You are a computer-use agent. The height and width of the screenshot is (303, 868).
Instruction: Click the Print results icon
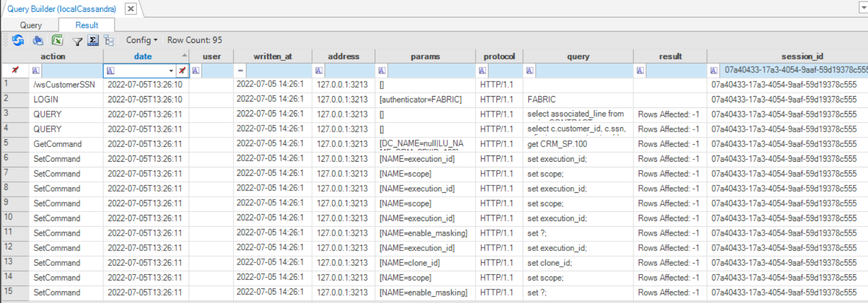click(38, 40)
